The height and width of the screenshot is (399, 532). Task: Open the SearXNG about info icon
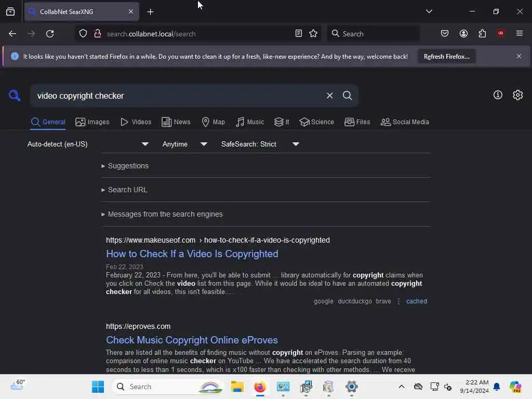498,95
